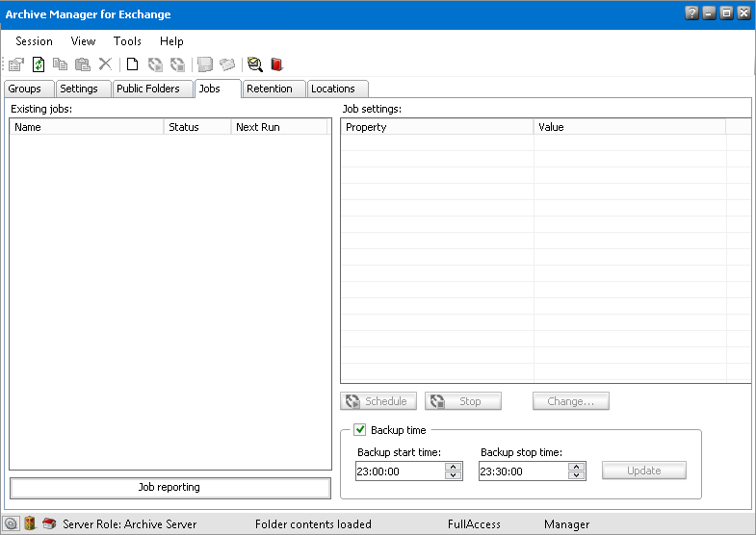This screenshot has width=756, height=535.
Task: Click the red house status bar icon
Action: [49, 523]
